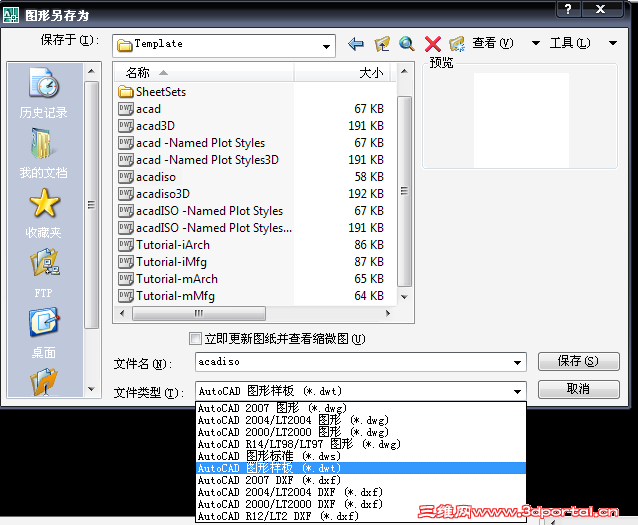Click the file list vertical scrollbar thumb
638x525 pixels.
click(x=404, y=191)
